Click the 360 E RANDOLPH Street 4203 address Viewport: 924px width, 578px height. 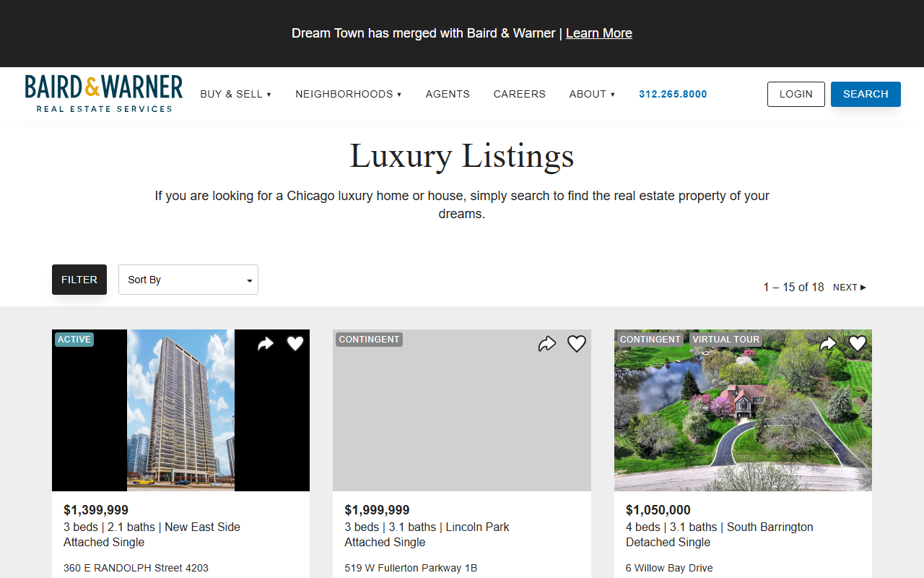(136, 568)
